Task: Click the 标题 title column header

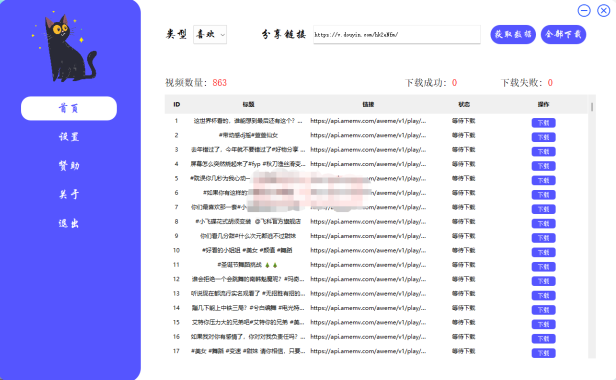Action: point(248,104)
